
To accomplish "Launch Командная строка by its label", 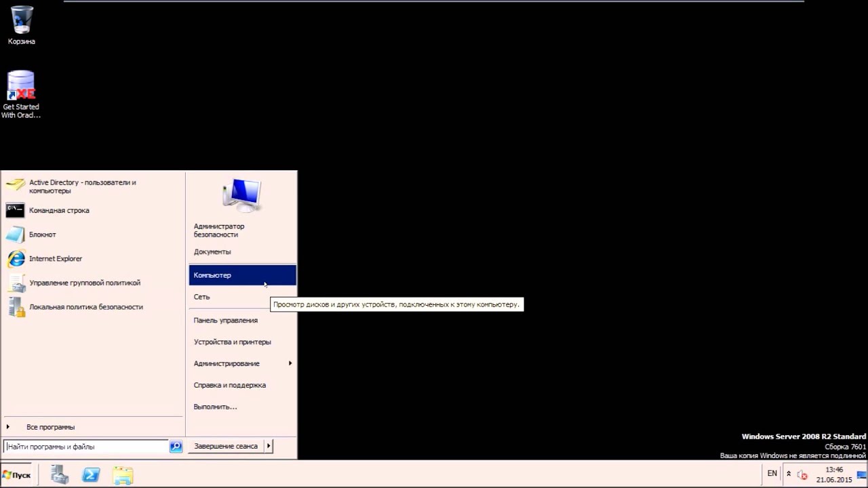I will (59, 210).
